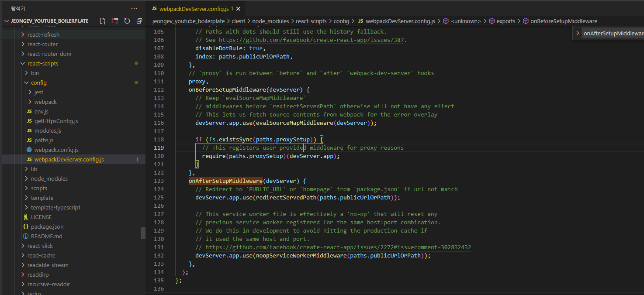Open webpack.config.js file
The height and width of the screenshot is (295, 644).
click(73, 150)
